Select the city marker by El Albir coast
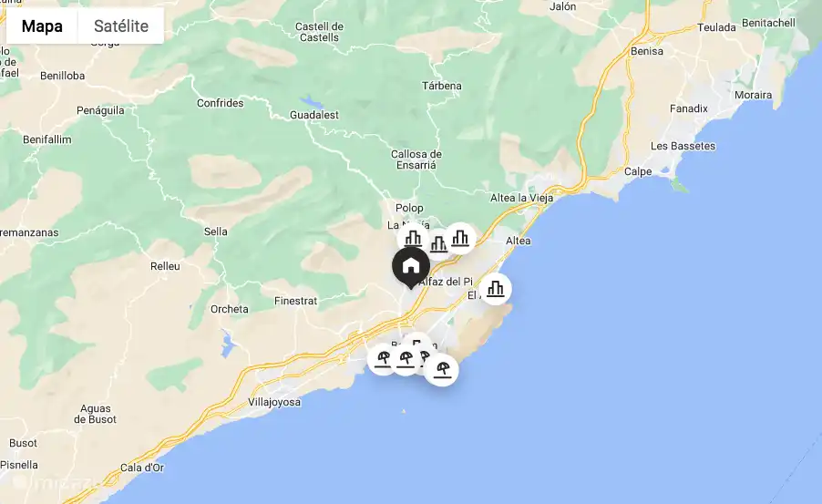The height and width of the screenshot is (504, 822). point(496,288)
